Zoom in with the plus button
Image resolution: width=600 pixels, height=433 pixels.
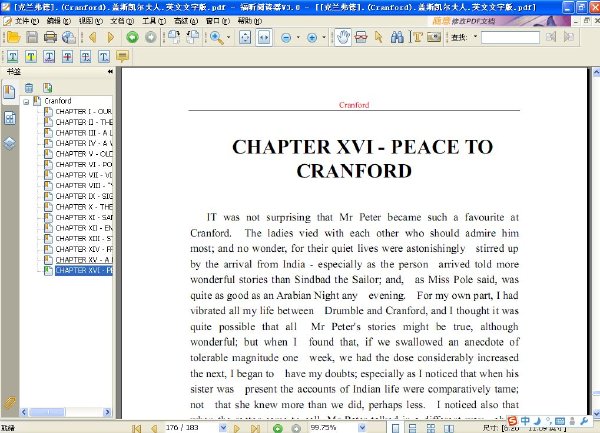(x=312, y=37)
